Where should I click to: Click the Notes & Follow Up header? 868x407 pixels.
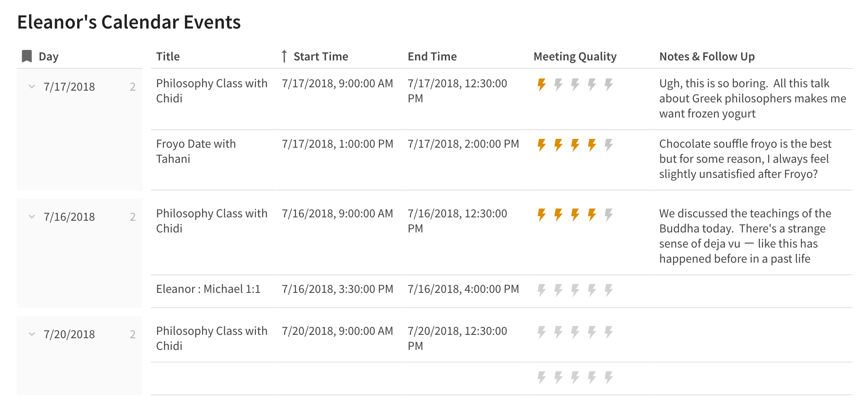[x=707, y=56]
